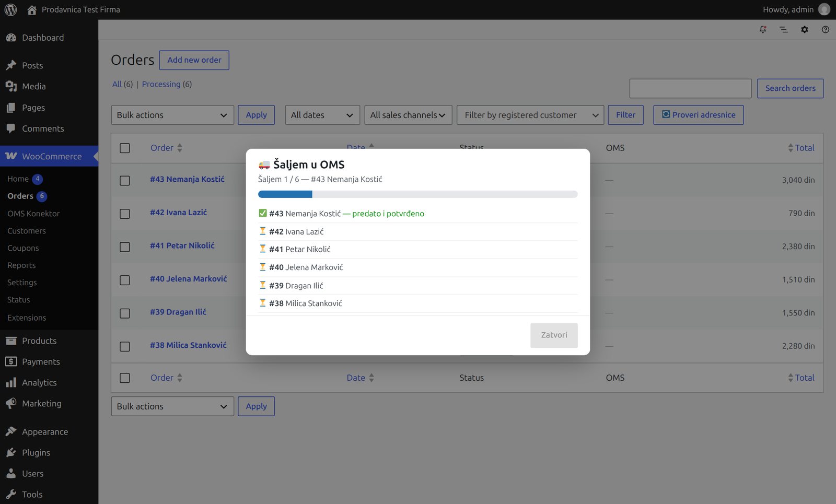The image size is (836, 504).
Task: Click the Products archive icon
Action: (11, 341)
